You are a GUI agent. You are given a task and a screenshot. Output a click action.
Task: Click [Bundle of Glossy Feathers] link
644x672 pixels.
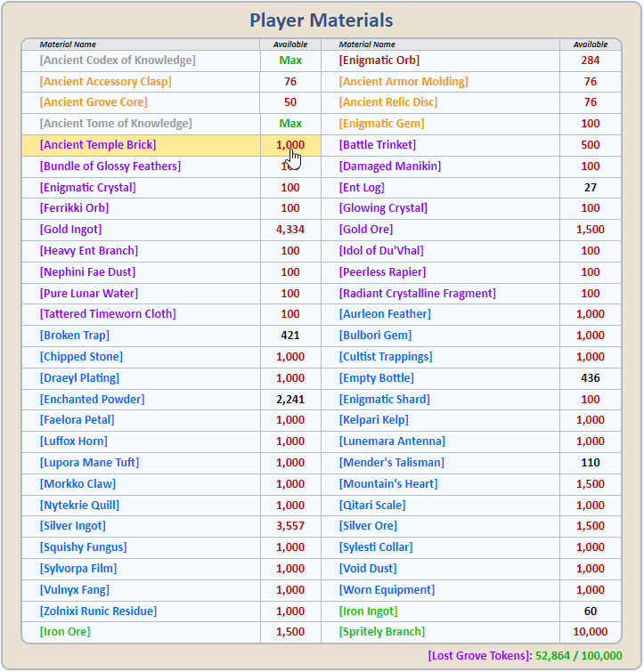pos(110,166)
